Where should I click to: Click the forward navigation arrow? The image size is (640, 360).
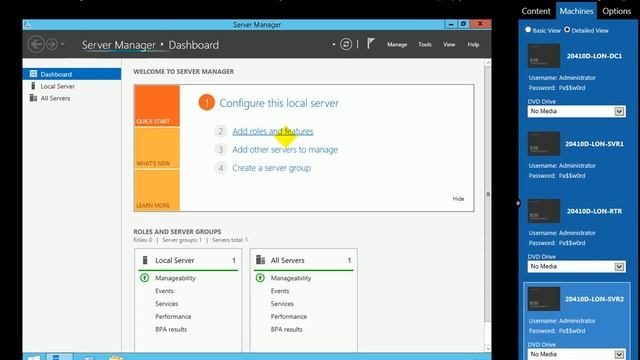52,44
